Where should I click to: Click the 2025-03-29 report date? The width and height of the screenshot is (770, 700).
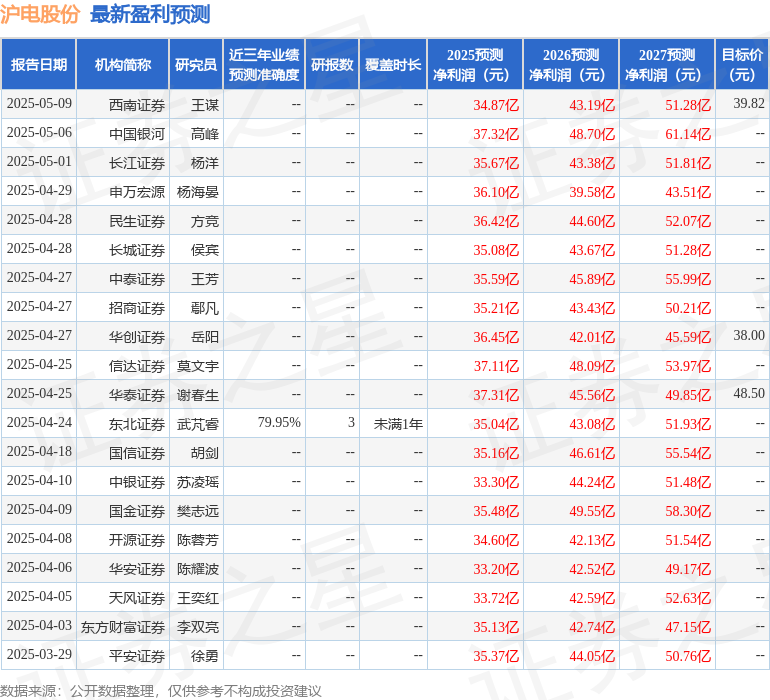pos(39,654)
